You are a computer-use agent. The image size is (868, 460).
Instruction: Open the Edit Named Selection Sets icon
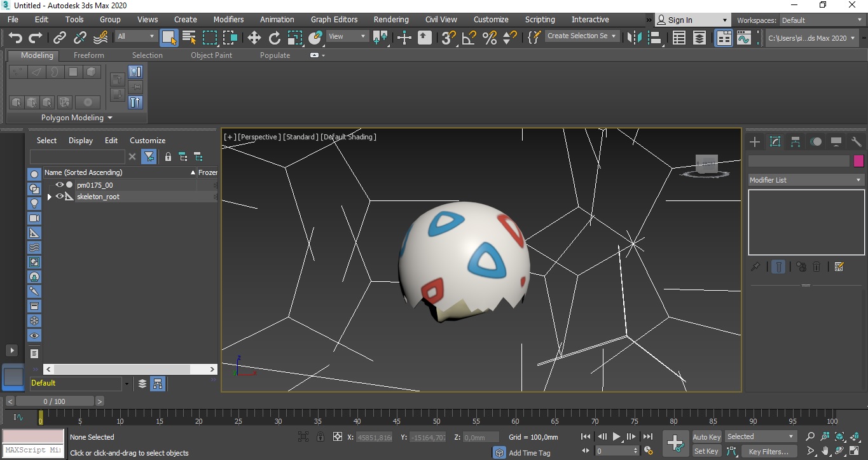pyautogui.click(x=535, y=38)
